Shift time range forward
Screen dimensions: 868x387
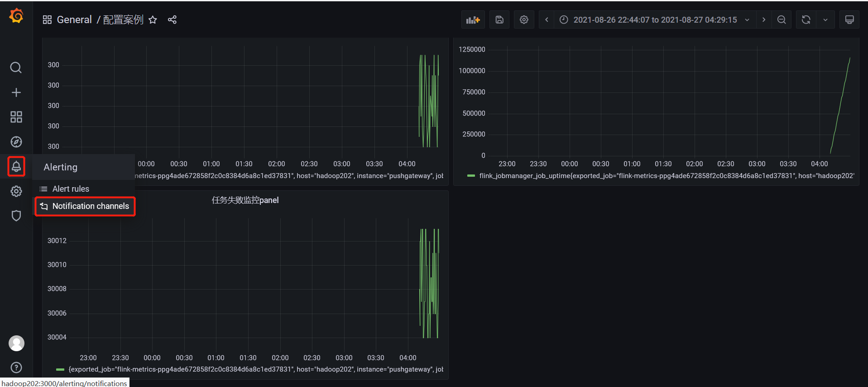(764, 19)
